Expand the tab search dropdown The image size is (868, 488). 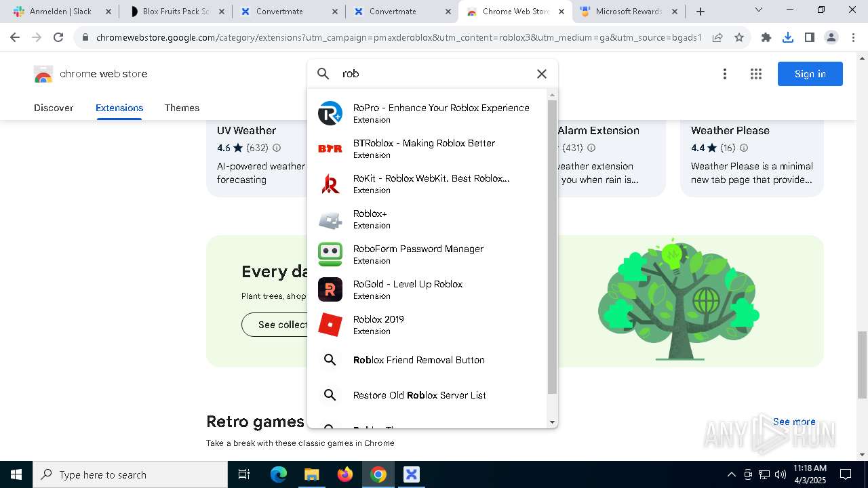tap(759, 10)
